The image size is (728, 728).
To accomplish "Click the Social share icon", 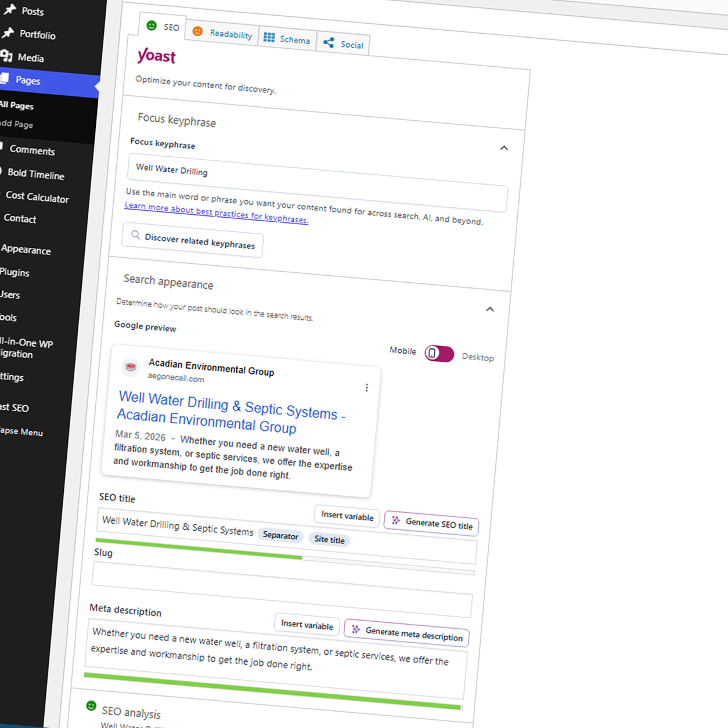I will click(329, 42).
